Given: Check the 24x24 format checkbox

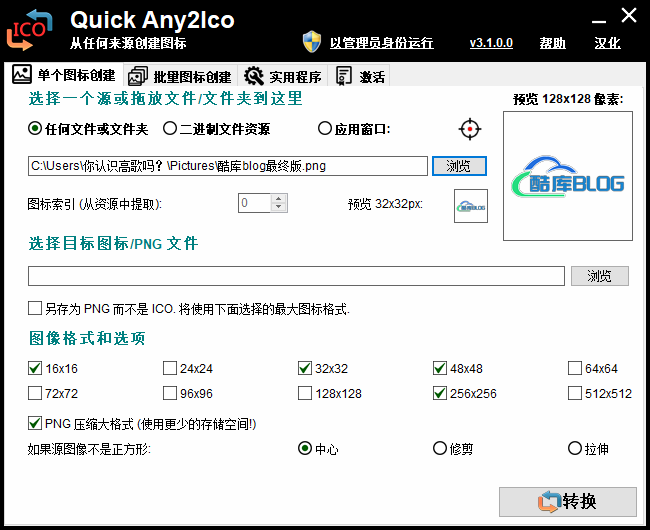Looking at the screenshot, I should pos(170,368).
